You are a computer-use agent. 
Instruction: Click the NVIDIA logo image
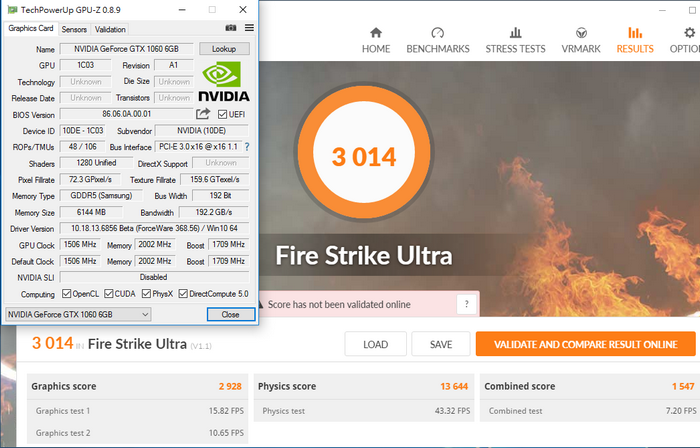[x=223, y=82]
